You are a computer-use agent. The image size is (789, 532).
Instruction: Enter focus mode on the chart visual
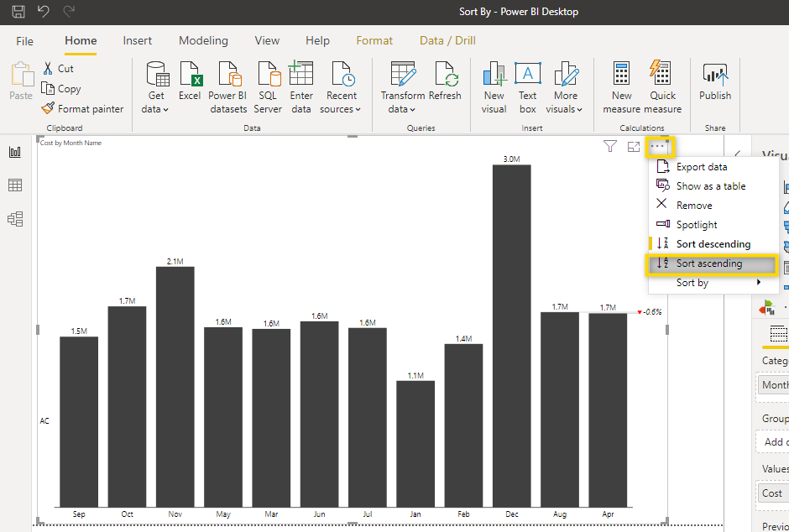point(634,146)
